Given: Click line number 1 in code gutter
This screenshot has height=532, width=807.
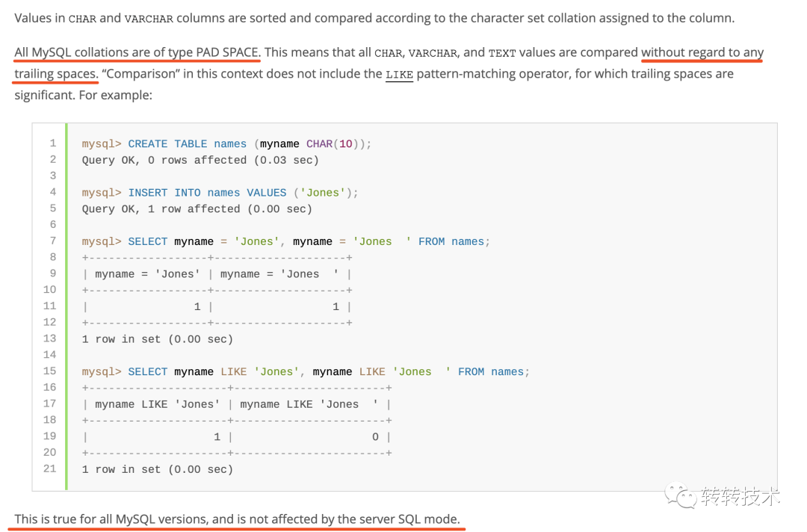Looking at the screenshot, I should click(x=53, y=143).
